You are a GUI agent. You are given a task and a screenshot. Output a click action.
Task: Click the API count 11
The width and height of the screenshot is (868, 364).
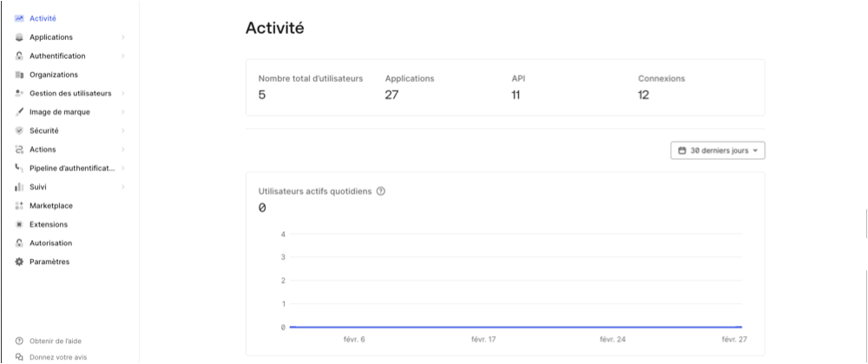[516, 96]
